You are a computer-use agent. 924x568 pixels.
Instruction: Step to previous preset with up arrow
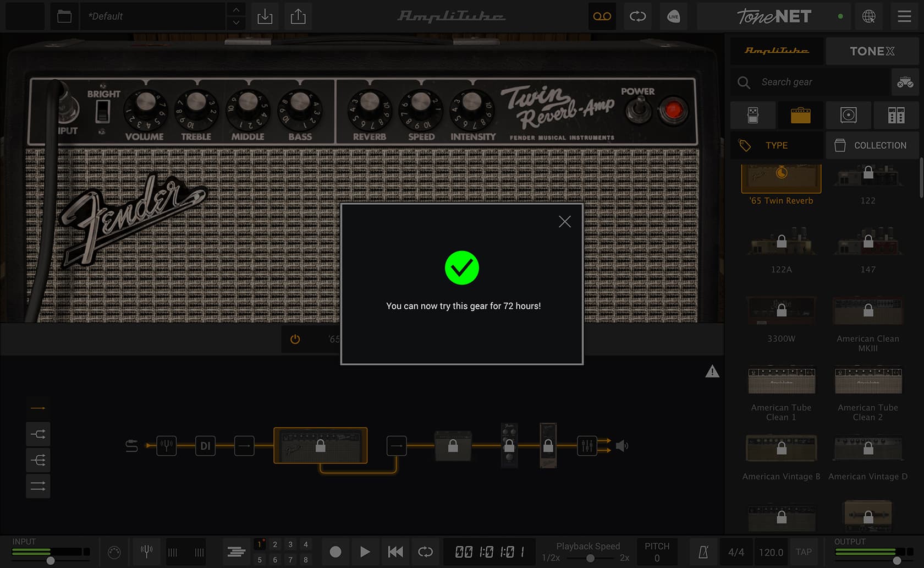tap(236, 10)
